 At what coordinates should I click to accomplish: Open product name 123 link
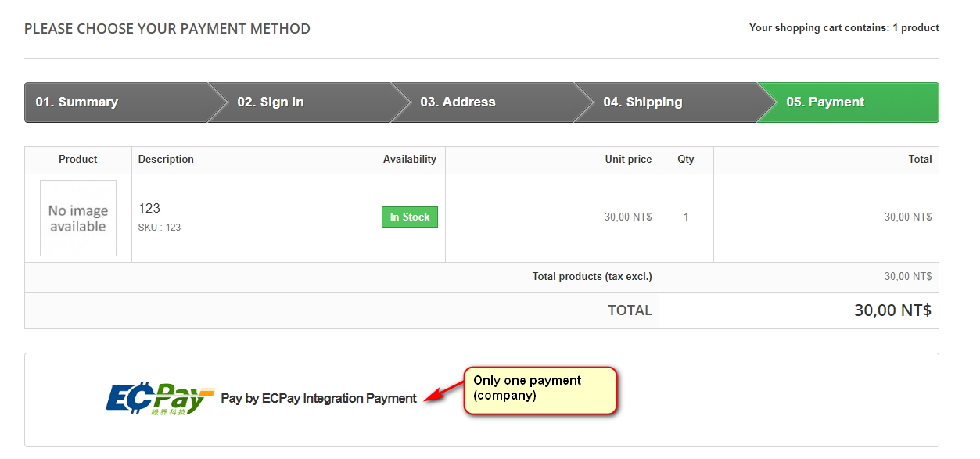pyautogui.click(x=149, y=208)
